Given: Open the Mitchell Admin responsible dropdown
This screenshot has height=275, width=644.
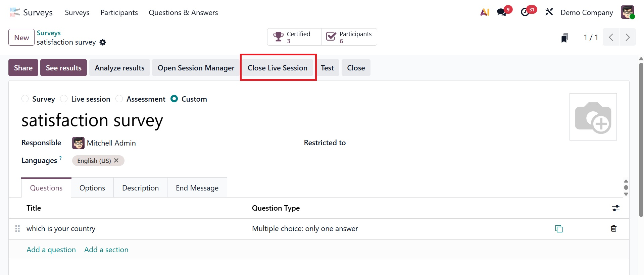Looking at the screenshot, I should click(111, 143).
